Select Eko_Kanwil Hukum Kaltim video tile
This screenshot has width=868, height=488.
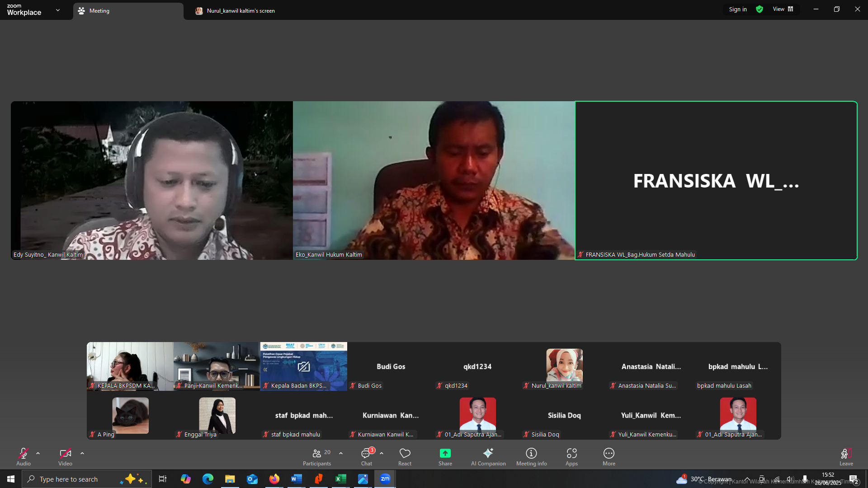(434, 180)
